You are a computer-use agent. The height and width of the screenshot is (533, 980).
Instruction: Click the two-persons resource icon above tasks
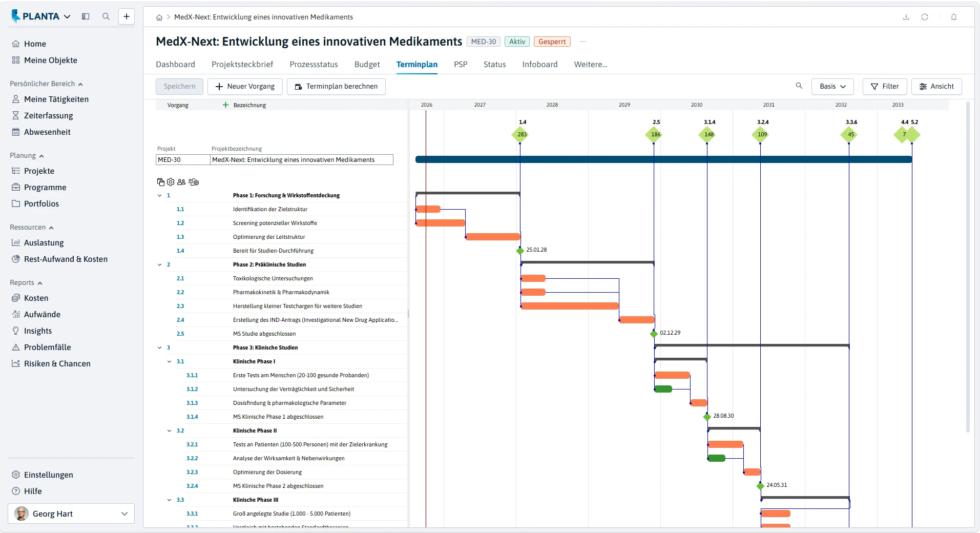pos(181,182)
